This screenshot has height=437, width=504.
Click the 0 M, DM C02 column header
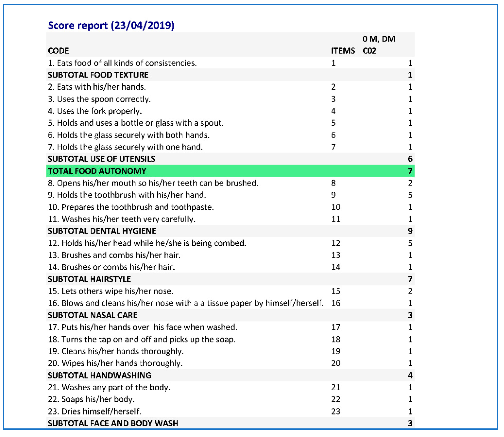tap(379, 45)
